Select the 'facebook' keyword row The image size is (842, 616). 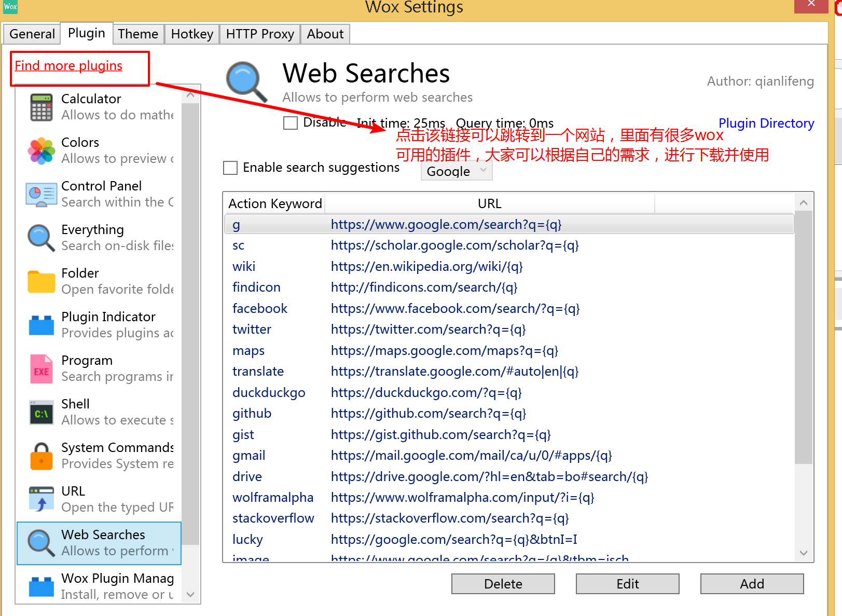coord(509,309)
